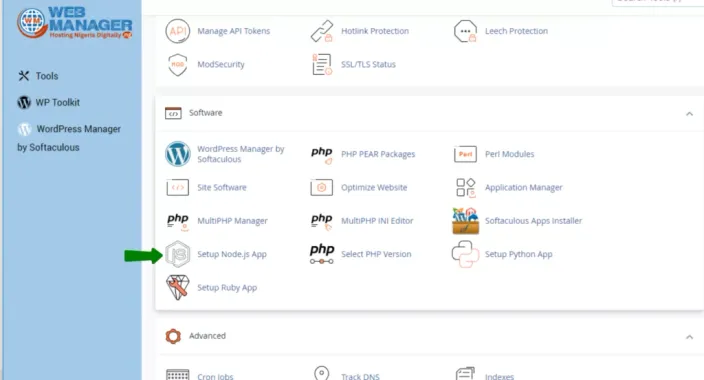Click the ModSecurity shield icon
704x380 pixels.
(x=177, y=65)
